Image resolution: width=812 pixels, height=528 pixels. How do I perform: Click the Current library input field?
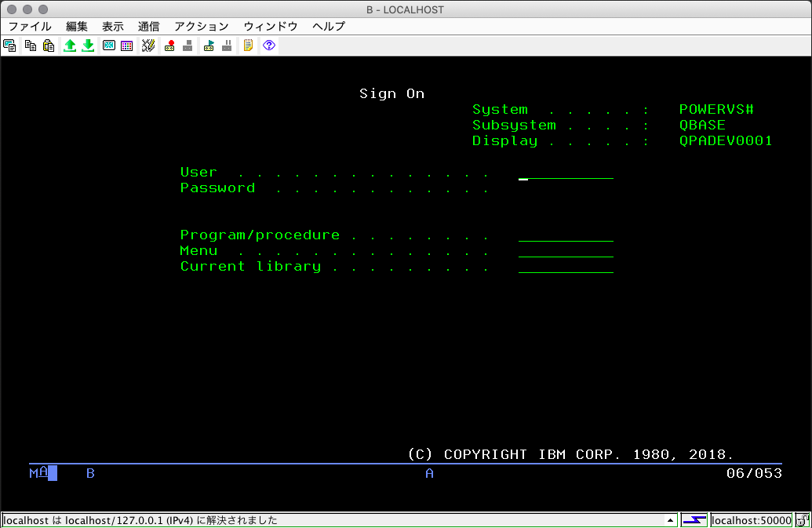(566, 267)
